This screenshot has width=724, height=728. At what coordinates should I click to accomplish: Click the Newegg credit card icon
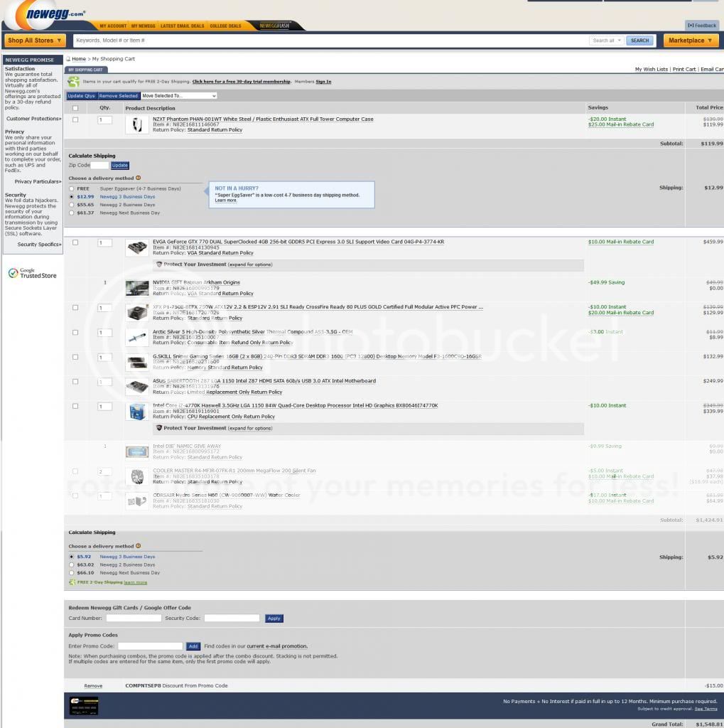point(84,706)
